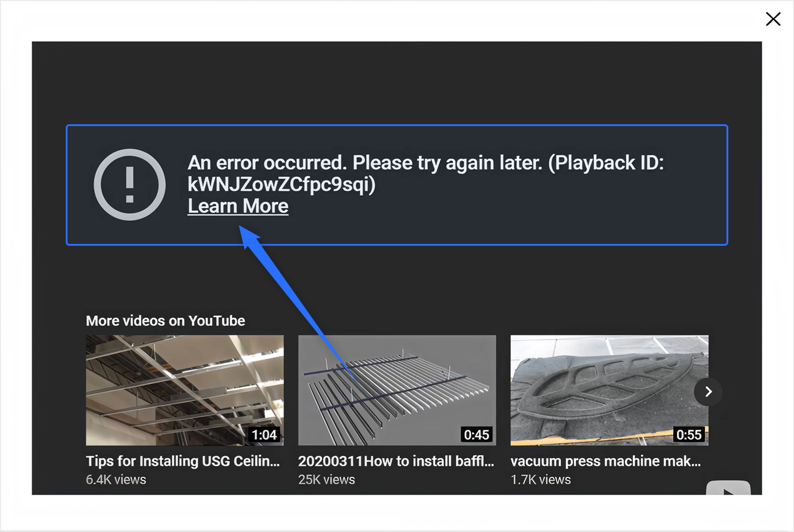
Task: Click the circular exclamation error icon
Action: pos(130,184)
